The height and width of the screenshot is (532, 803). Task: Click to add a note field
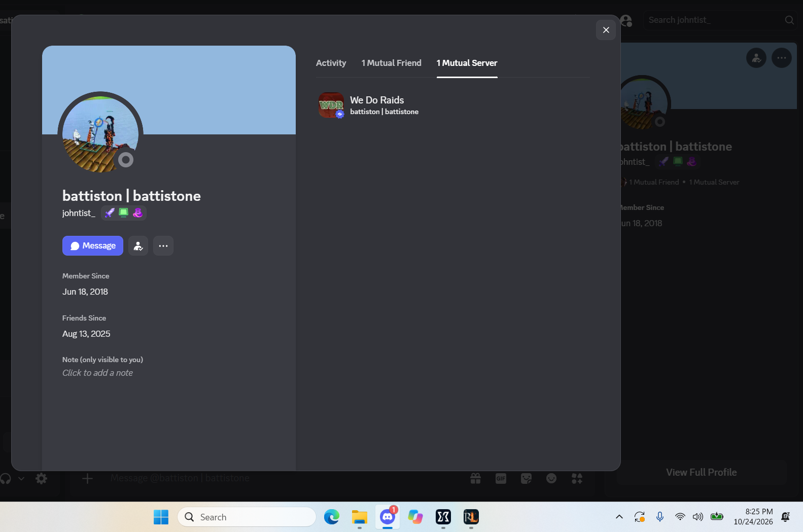[97, 373]
